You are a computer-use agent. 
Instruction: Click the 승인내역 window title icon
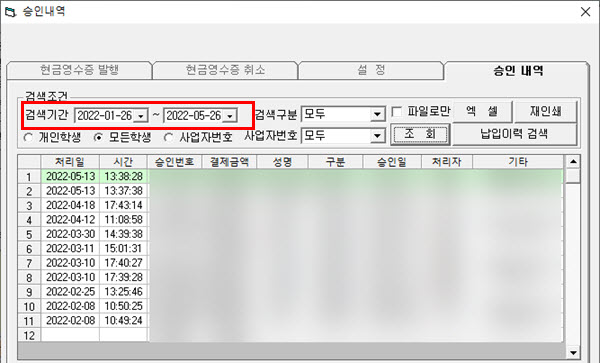[11, 12]
